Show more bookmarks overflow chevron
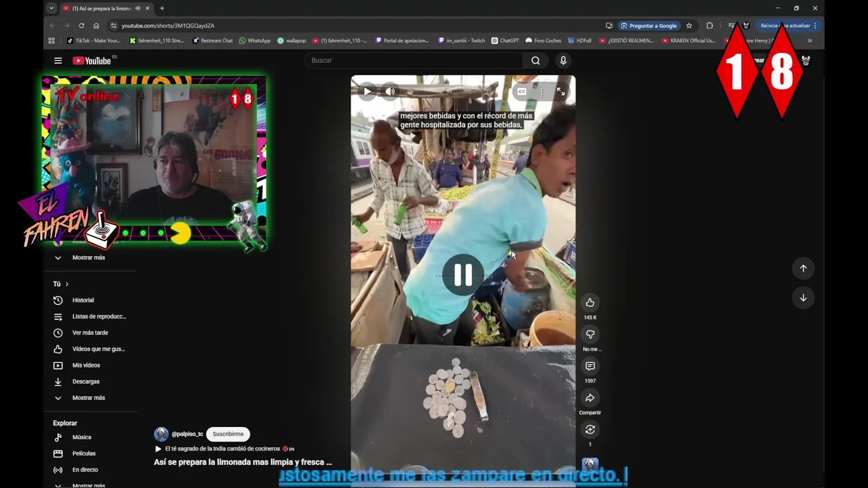This screenshot has width=868, height=488. pyautogui.click(x=809, y=41)
